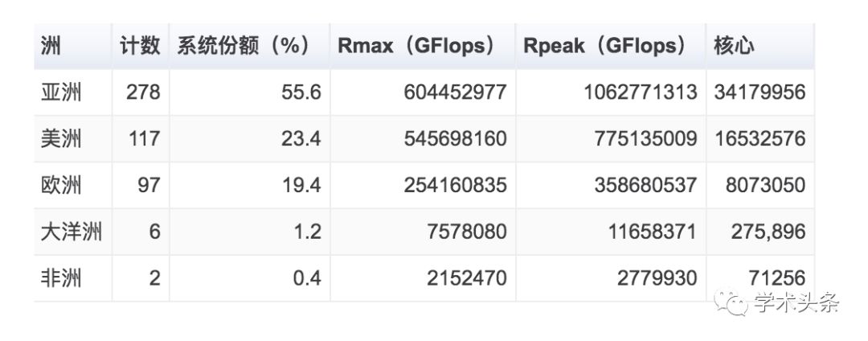Image resolution: width=868 pixels, height=341 pixels.
Task: Select the 大洋洲 row label
Action: (x=72, y=232)
